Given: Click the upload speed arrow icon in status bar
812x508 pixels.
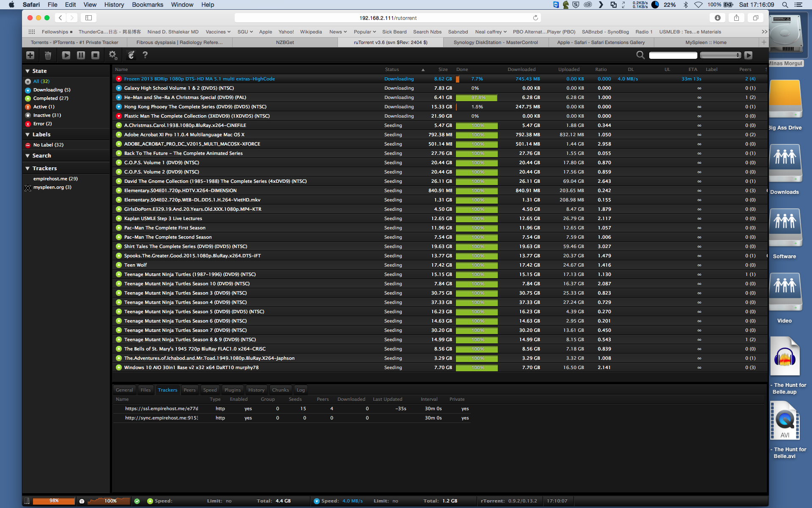Looking at the screenshot, I should (150, 501).
